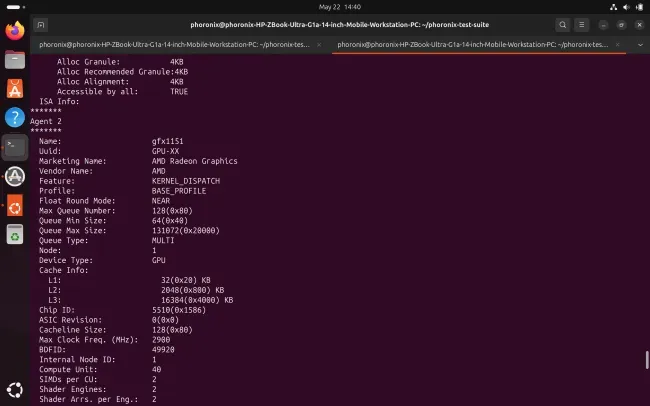Screen dimensions: 650x406
Task: Open the system status menu
Action: pos(626,7)
